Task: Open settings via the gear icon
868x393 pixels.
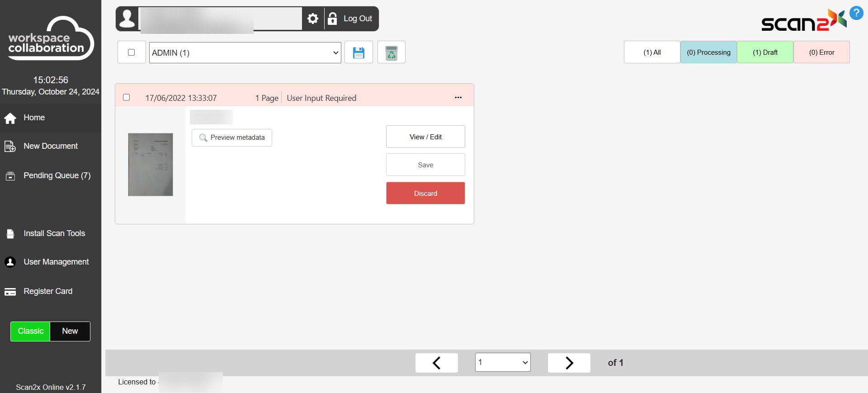Action: click(x=313, y=19)
